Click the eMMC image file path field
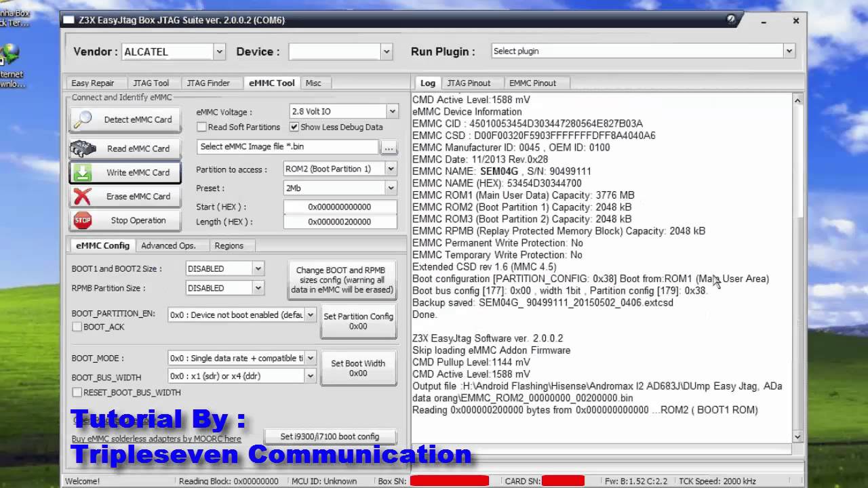Viewport: 868px width, 488px height. point(288,146)
